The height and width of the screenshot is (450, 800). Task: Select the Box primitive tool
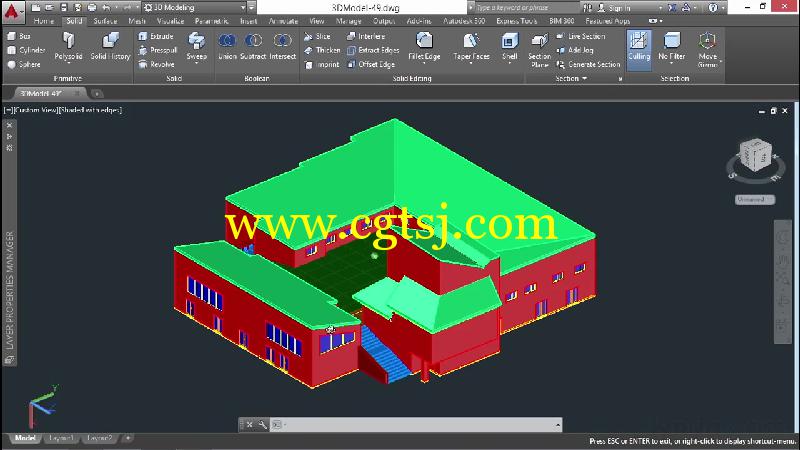(19, 36)
